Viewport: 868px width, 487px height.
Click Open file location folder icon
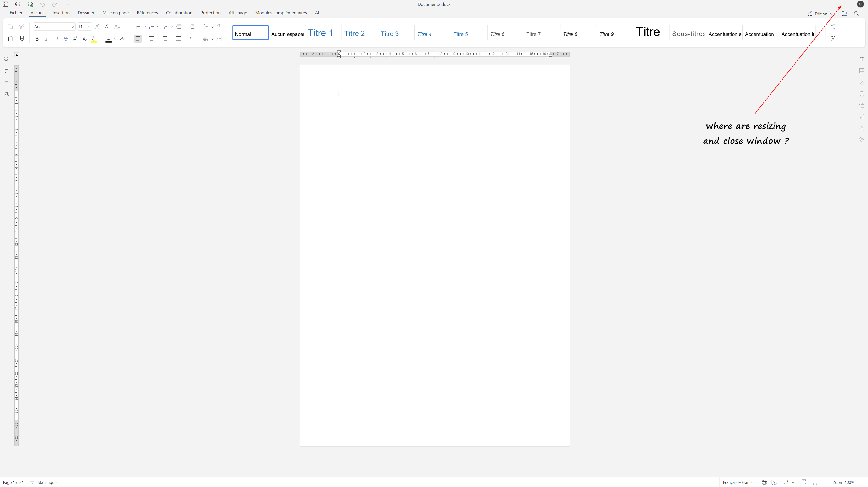[x=844, y=14]
